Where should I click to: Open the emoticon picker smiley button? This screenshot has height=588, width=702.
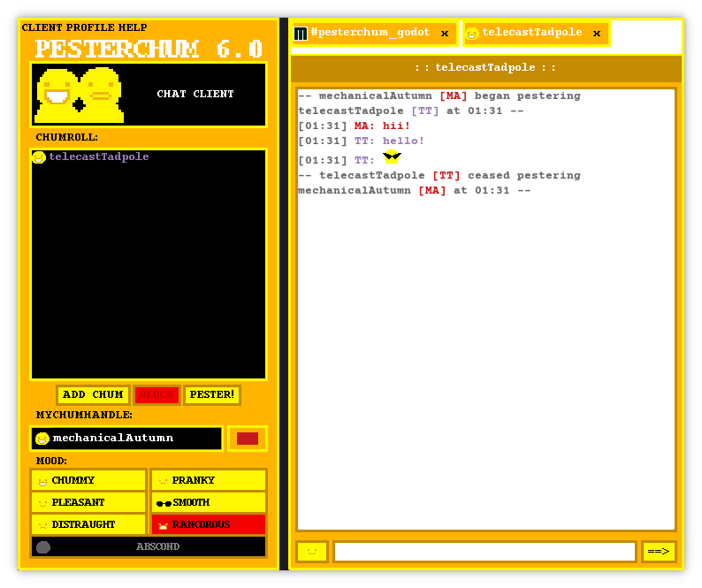[311, 551]
